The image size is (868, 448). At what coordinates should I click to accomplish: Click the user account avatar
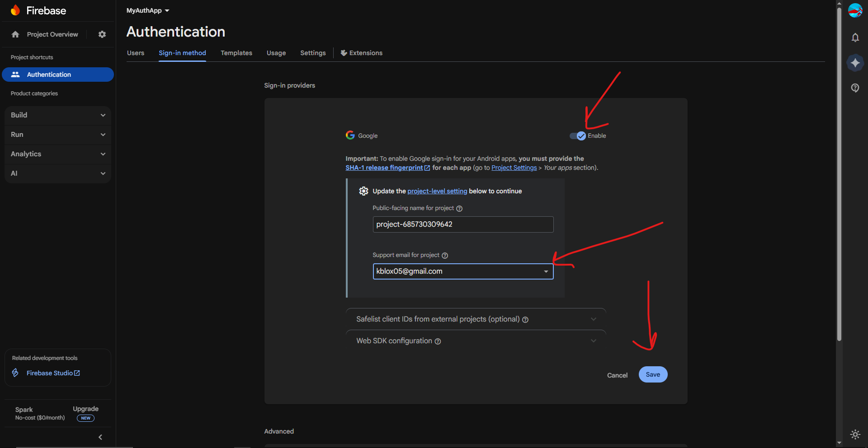[855, 10]
